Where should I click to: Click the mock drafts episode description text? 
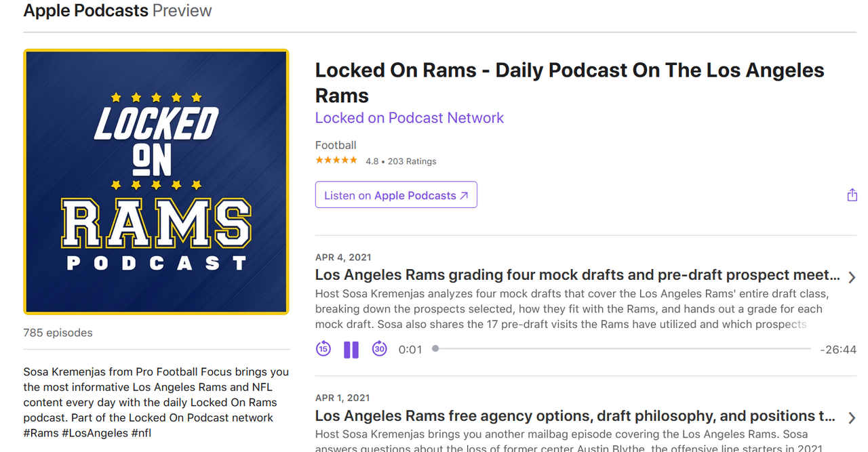click(572, 309)
